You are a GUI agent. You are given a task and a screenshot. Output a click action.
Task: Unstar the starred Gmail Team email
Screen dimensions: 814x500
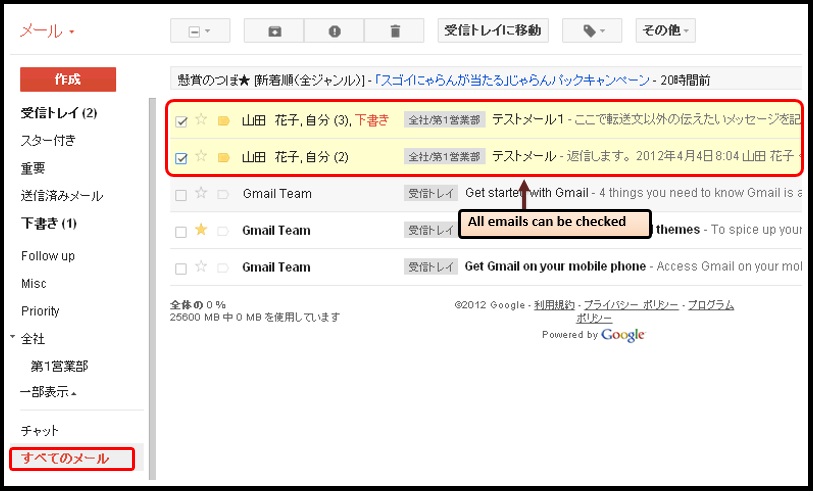point(201,230)
